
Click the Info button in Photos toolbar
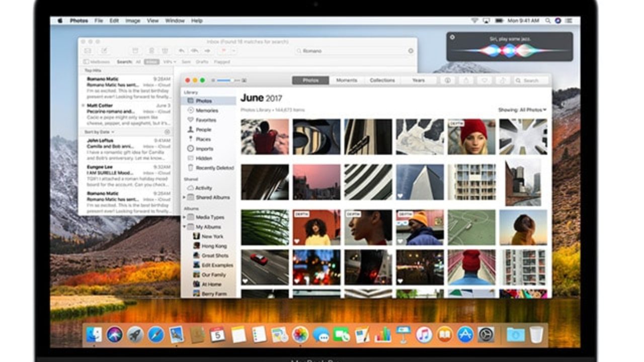(447, 80)
